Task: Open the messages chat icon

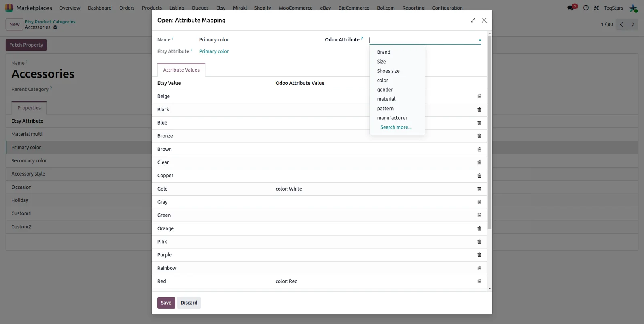Action: click(570, 8)
